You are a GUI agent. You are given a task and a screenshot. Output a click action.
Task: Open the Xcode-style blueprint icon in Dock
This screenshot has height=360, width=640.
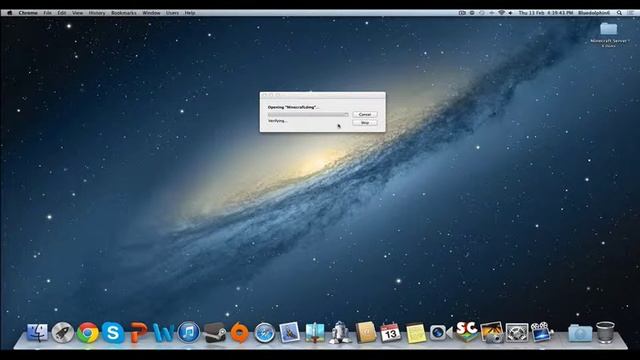point(315,333)
